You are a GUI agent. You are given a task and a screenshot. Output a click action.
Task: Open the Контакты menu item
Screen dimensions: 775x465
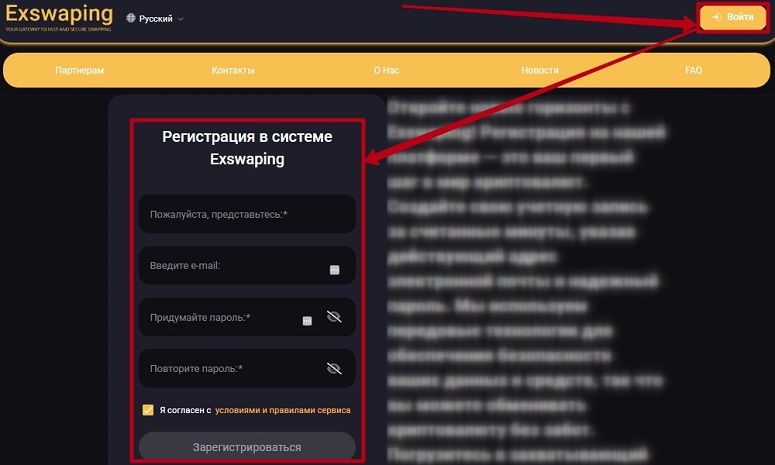pyautogui.click(x=233, y=70)
